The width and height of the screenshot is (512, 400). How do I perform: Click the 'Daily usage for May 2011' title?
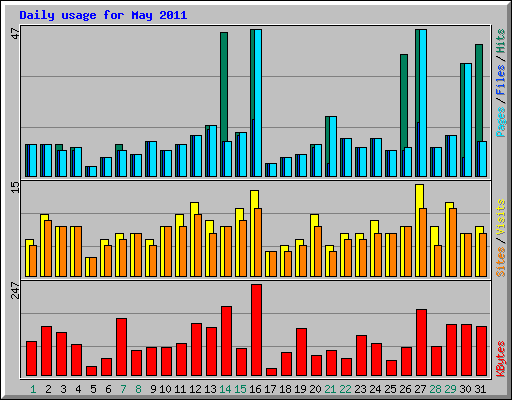click(x=103, y=15)
